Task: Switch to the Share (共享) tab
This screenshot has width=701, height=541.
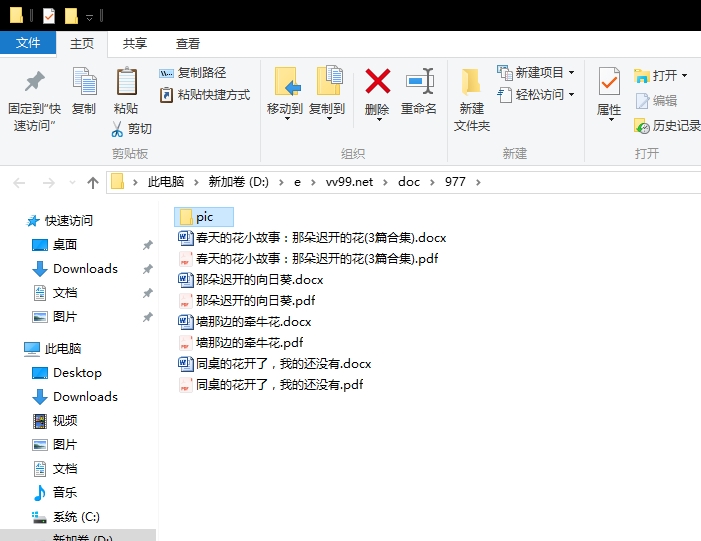Action: [x=135, y=43]
